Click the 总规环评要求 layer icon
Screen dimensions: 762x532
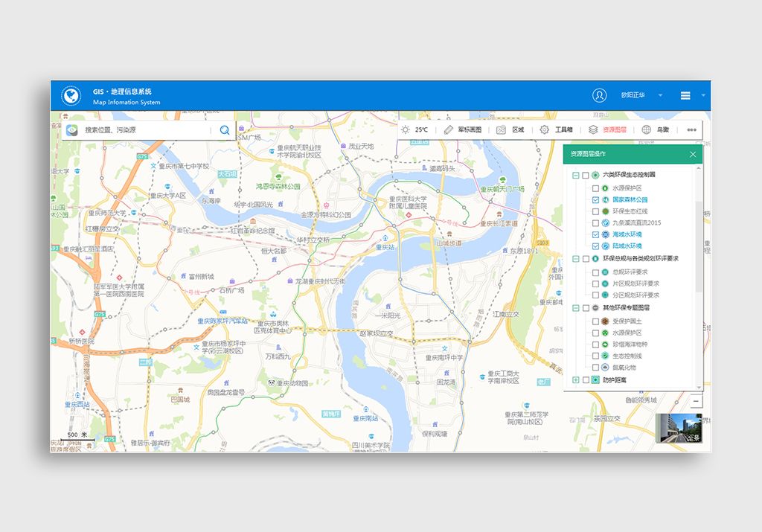[x=606, y=272]
